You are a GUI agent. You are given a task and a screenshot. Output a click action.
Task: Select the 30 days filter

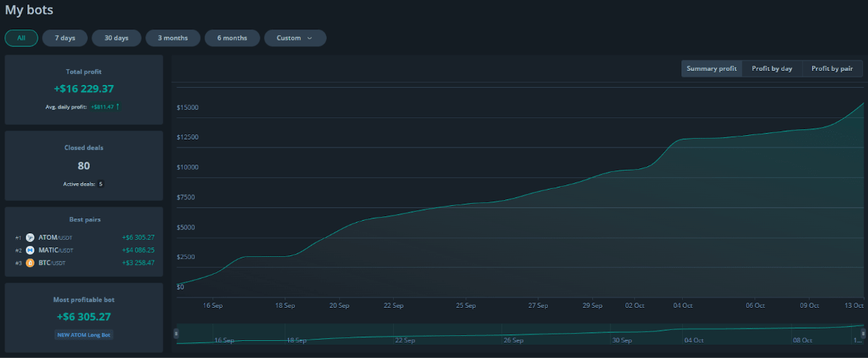click(x=117, y=38)
